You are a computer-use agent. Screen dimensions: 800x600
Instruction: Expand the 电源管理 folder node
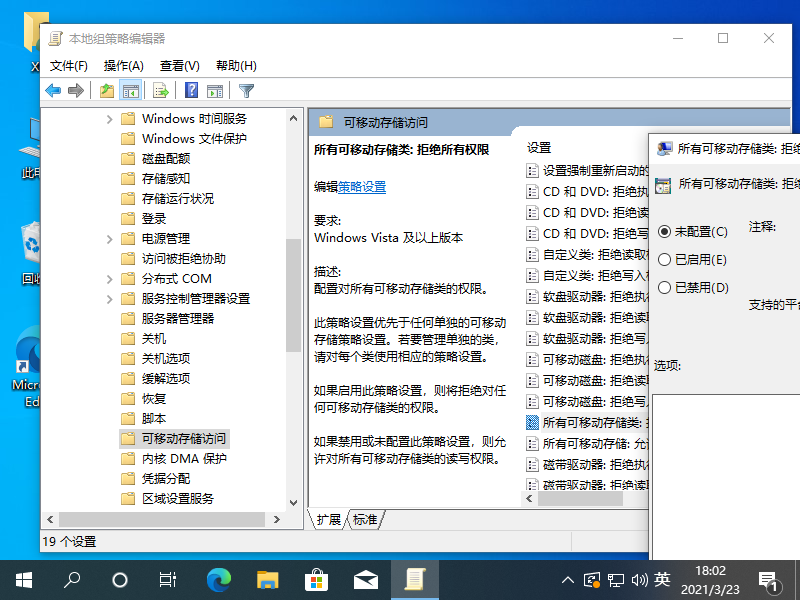point(109,239)
